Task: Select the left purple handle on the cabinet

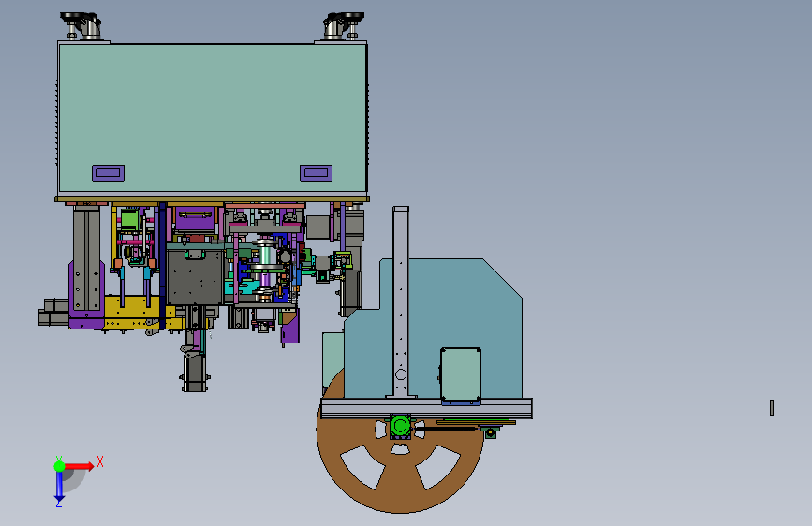Action: tap(109, 173)
